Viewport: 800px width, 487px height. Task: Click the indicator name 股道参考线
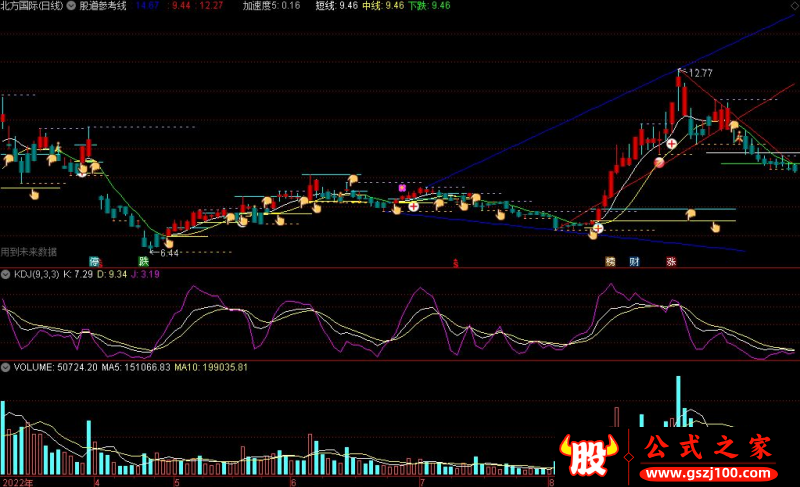103,6
